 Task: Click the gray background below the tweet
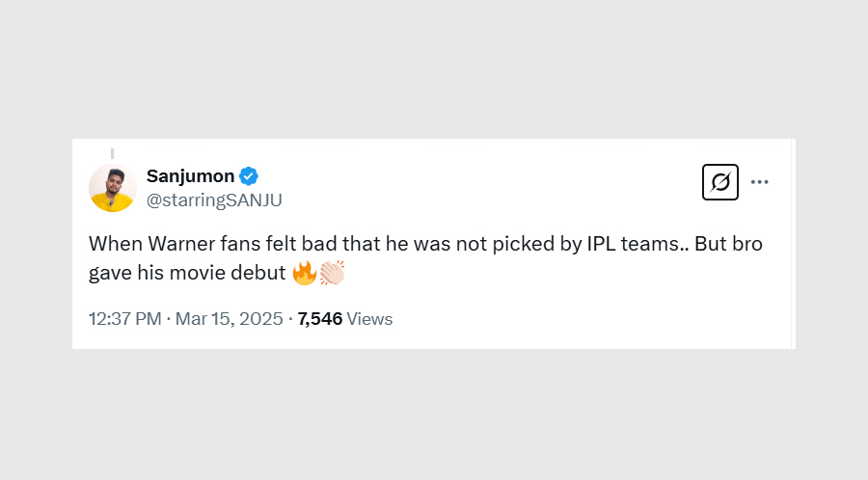434,414
